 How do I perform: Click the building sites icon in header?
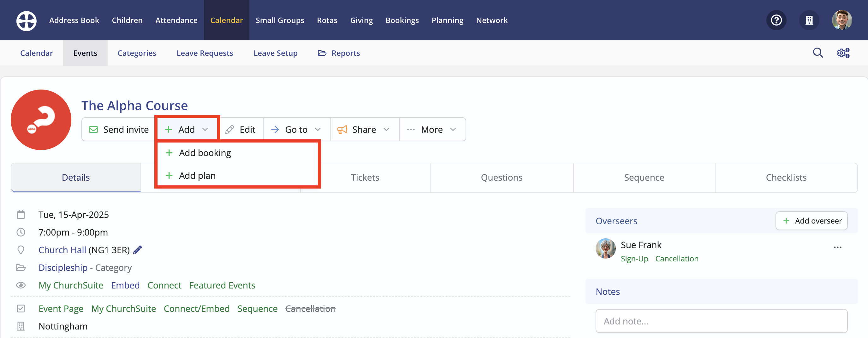click(809, 20)
